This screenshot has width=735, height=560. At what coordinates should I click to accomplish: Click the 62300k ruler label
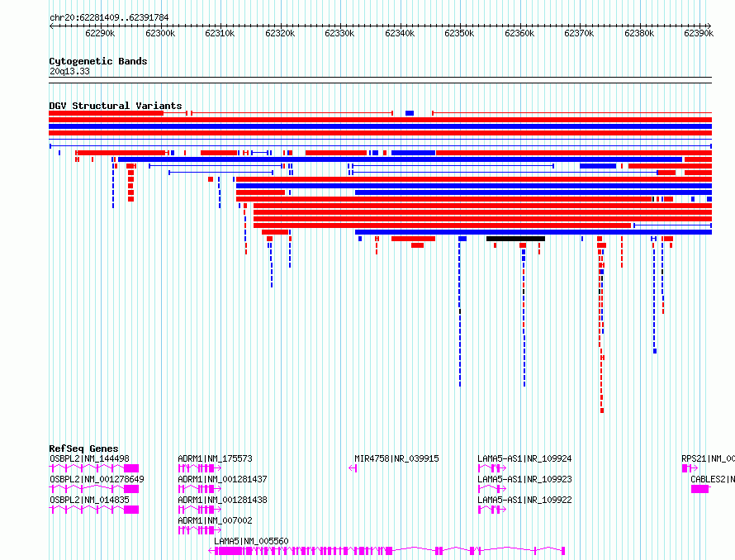click(x=160, y=33)
